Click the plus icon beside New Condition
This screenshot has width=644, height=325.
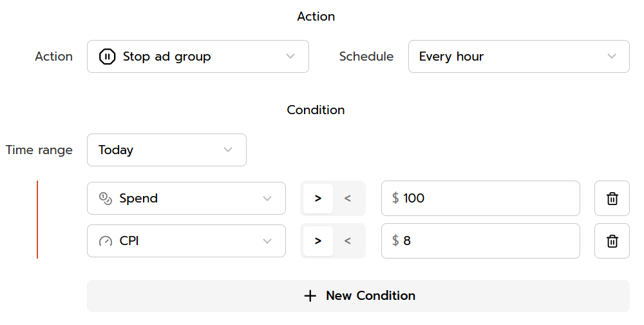coord(310,296)
